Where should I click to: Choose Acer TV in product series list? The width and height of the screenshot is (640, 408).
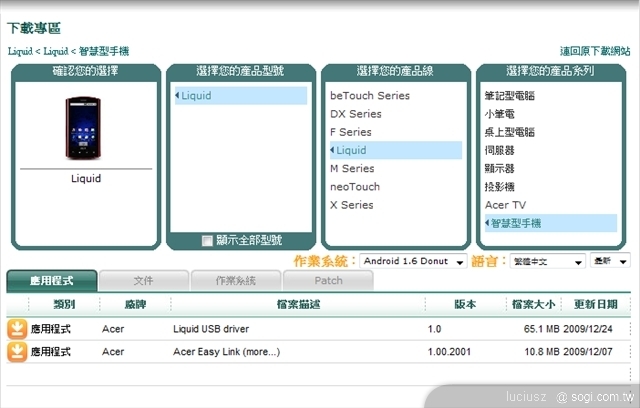(505, 205)
